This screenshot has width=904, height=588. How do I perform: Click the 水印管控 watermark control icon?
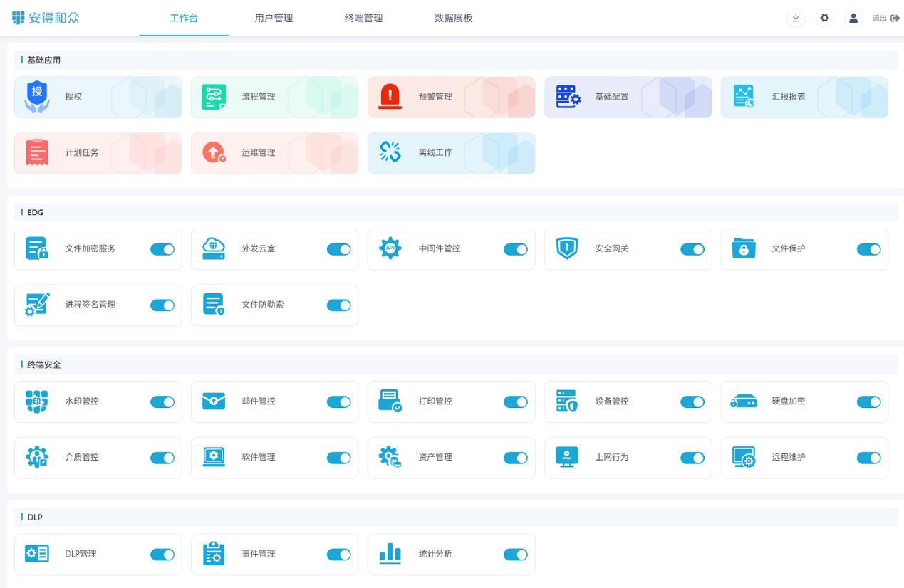[x=36, y=401]
